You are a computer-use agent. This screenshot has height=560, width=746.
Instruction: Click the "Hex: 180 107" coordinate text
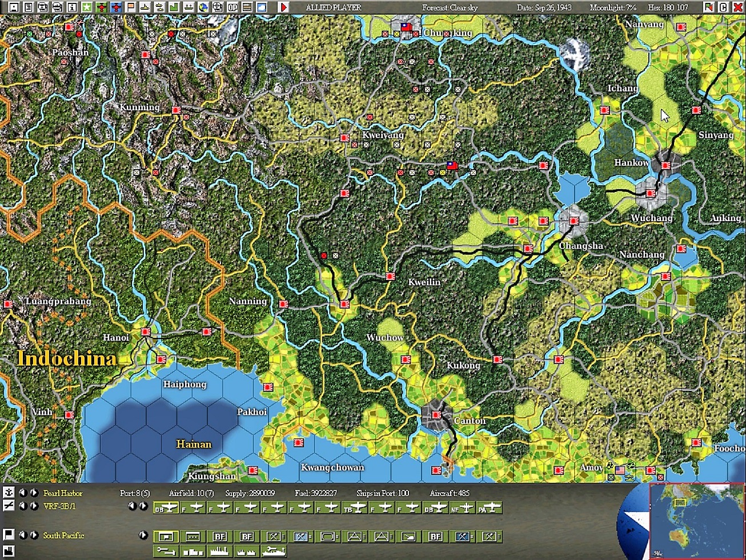[669, 7]
